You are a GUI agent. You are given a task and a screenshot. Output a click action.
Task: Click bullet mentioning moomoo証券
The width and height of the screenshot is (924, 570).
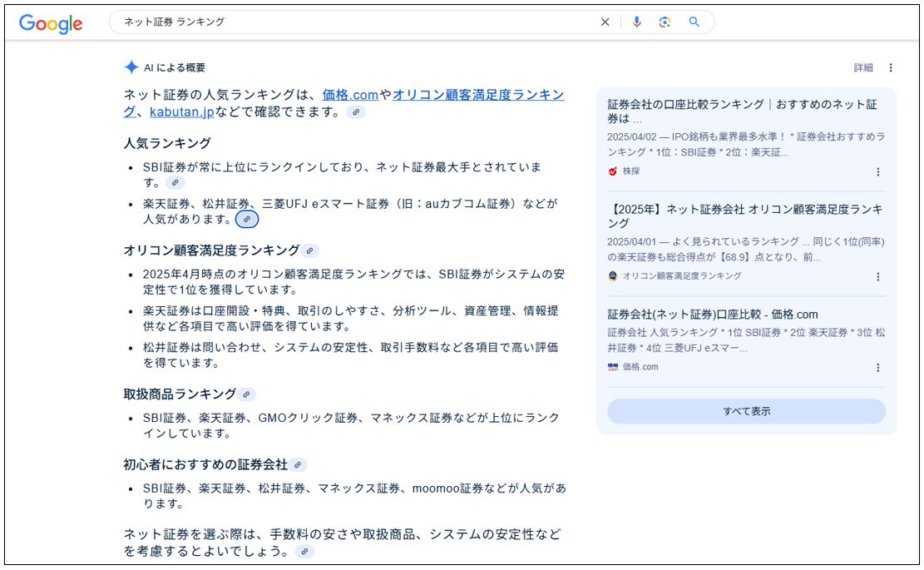[354, 496]
